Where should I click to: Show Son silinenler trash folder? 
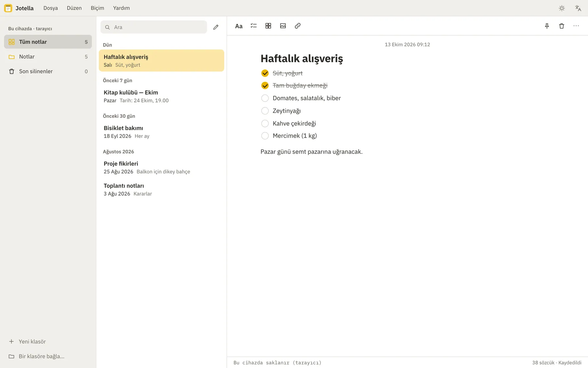click(x=48, y=71)
